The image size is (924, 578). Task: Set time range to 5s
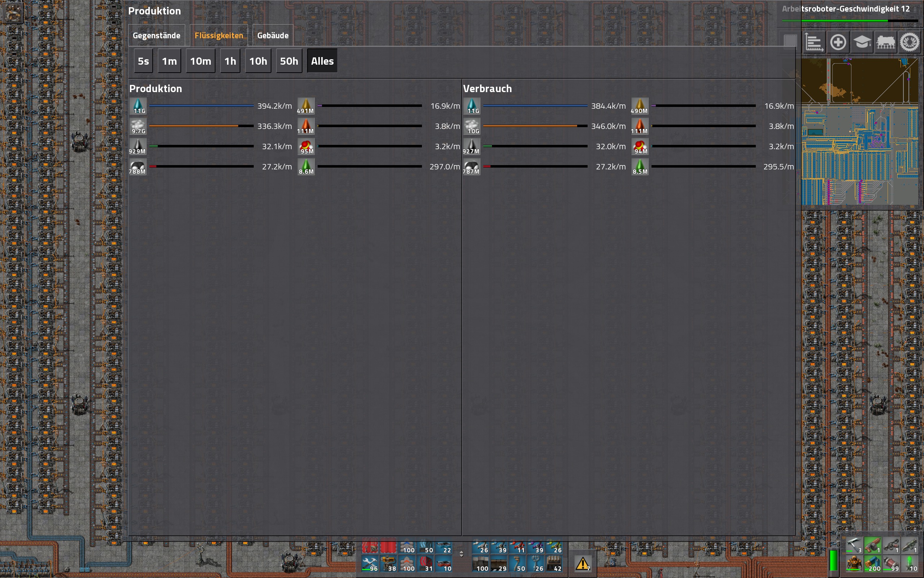[143, 61]
